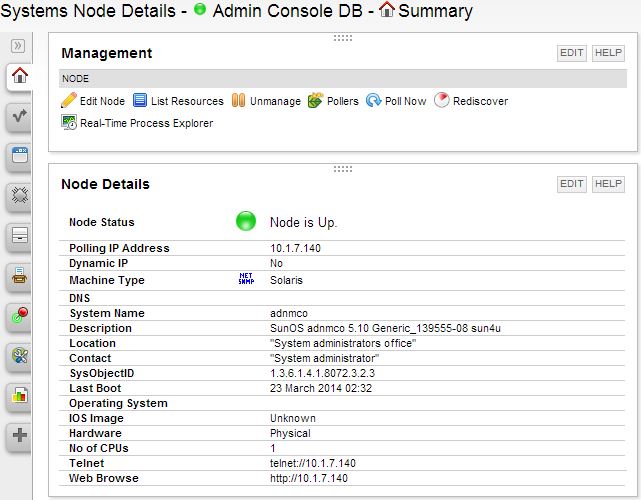Expand the sidebar with double-chevron button
Viewport: 641px width, 500px height.
[18, 45]
